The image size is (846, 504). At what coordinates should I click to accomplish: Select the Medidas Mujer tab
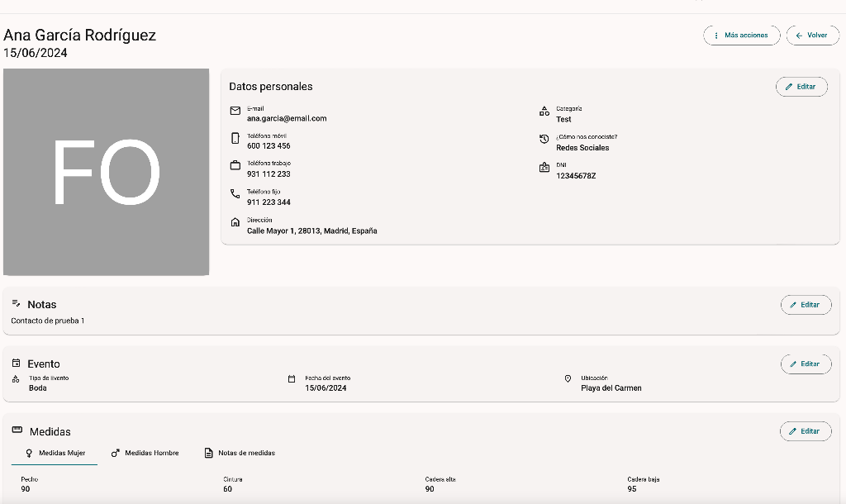coord(55,454)
